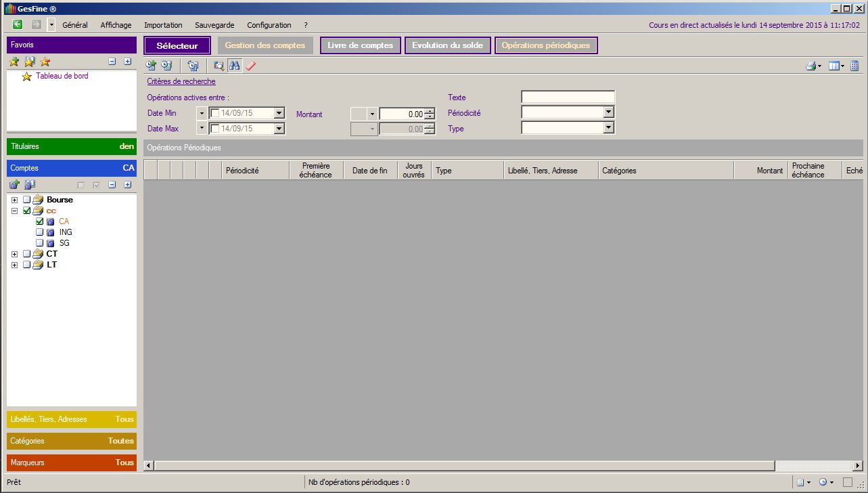
Task: Expand the Bourse tree node
Action: coord(14,200)
